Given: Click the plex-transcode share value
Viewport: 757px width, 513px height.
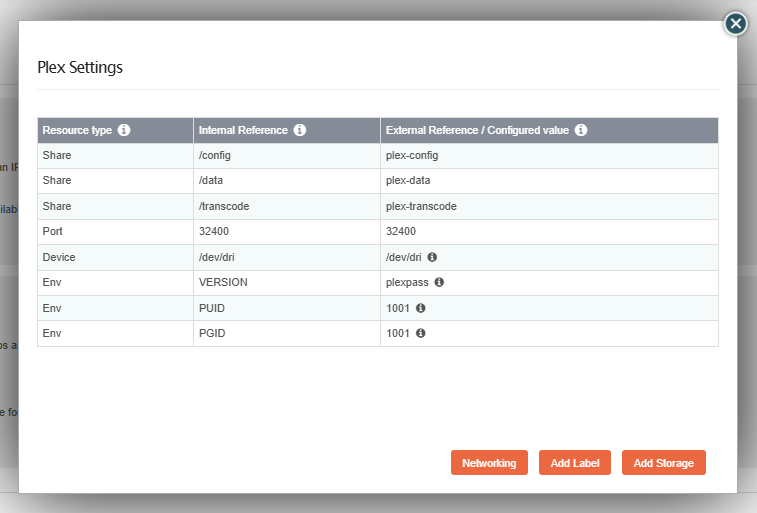Looking at the screenshot, I should pos(421,206).
